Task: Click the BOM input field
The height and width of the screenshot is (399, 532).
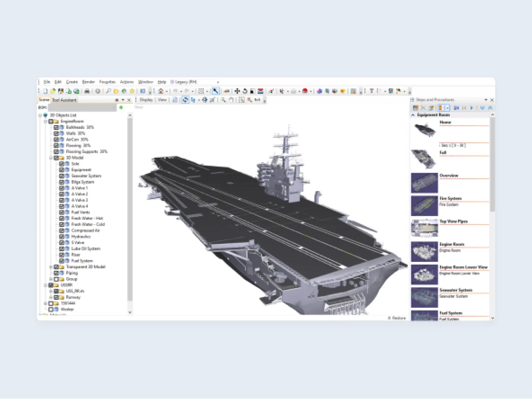Action: (x=82, y=108)
